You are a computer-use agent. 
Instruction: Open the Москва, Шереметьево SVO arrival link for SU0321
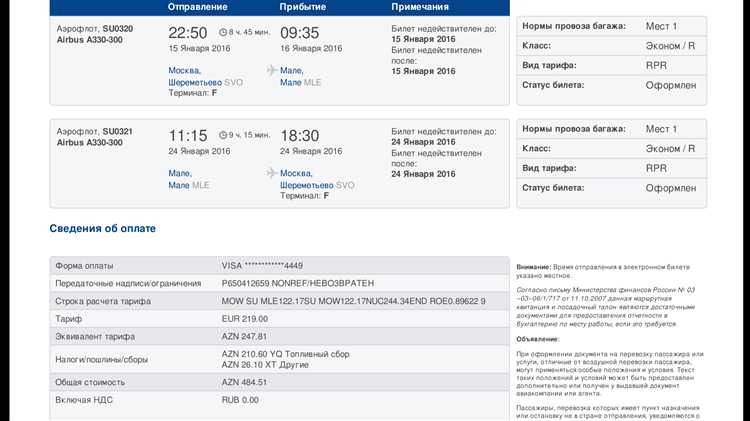pyautogui.click(x=316, y=179)
